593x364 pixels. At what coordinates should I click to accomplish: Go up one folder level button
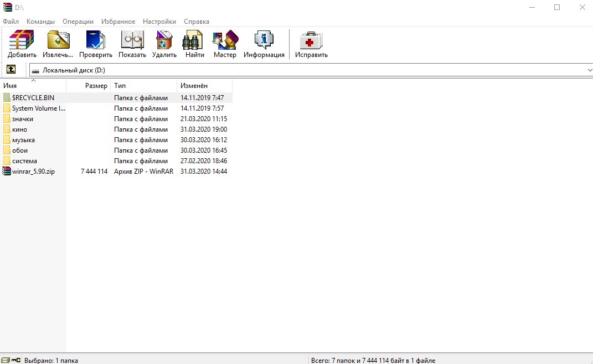[11, 69]
